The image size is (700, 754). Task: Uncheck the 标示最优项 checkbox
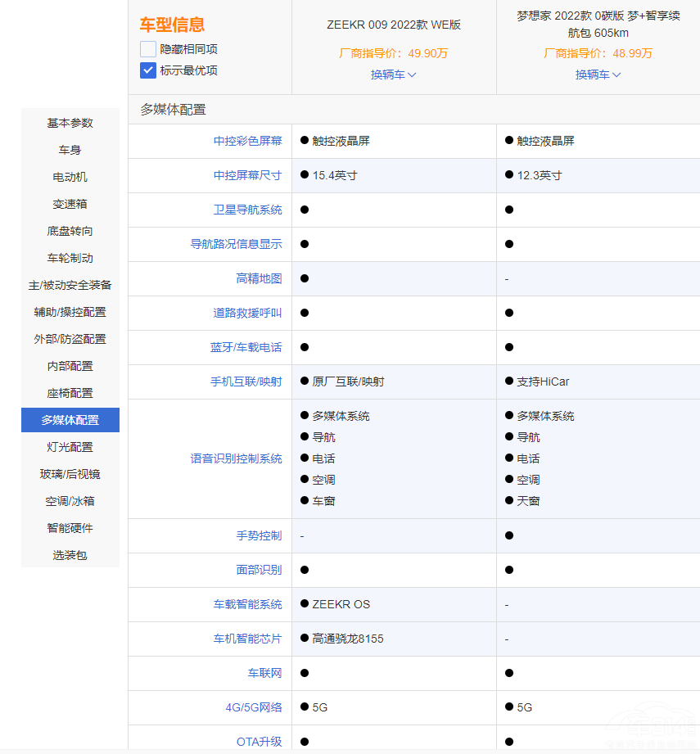(148, 70)
